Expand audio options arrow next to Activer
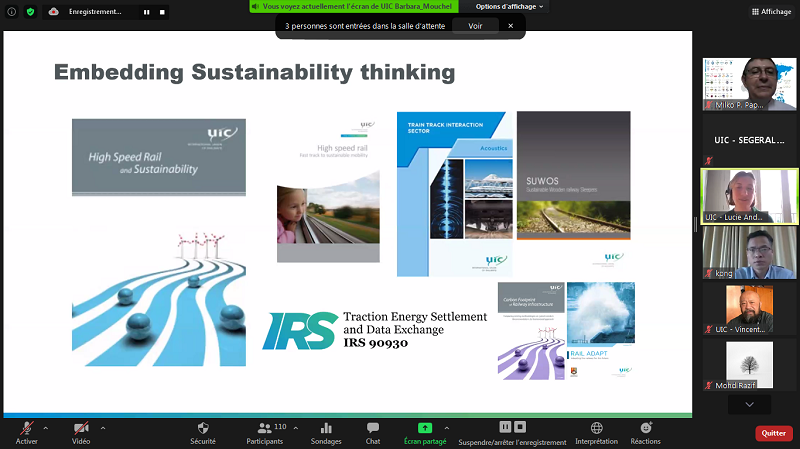This screenshot has width=800, height=449. click(48, 427)
